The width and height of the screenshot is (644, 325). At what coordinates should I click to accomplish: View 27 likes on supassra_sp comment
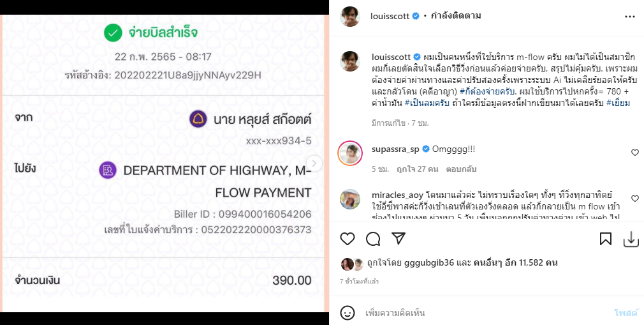click(x=417, y=169)
